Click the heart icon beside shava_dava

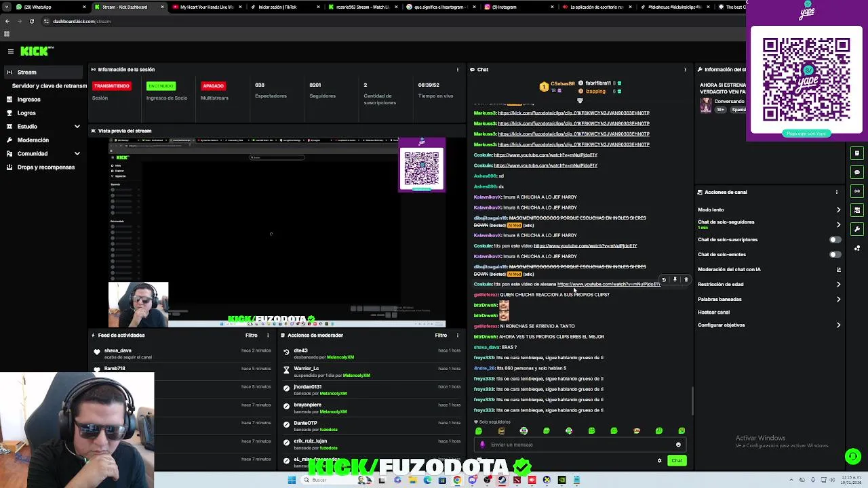(x=97, y=352)
